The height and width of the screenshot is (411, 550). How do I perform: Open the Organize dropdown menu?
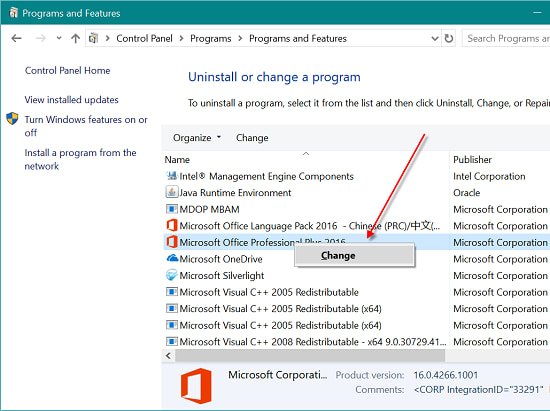tap(197, 138)
